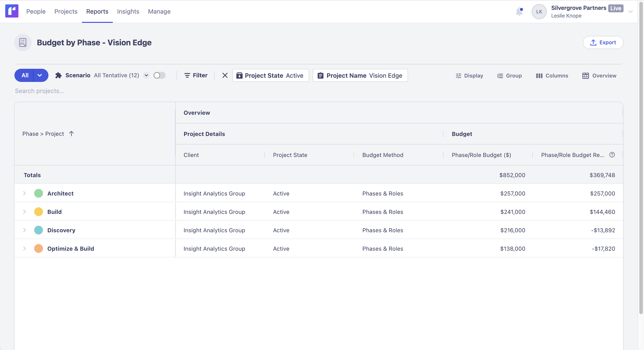The image size is (644, 350).
Task: Expand the Discovery phase row
Action: click(25, 230)
